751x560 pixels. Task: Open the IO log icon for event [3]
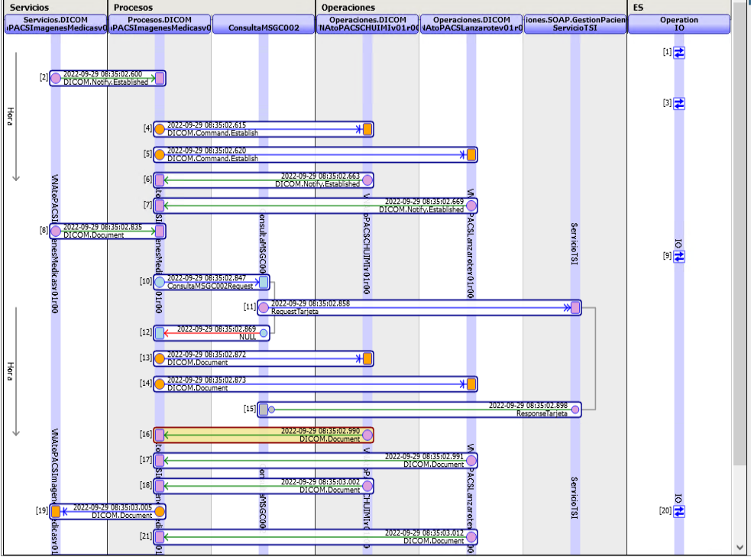coord(679,103)
